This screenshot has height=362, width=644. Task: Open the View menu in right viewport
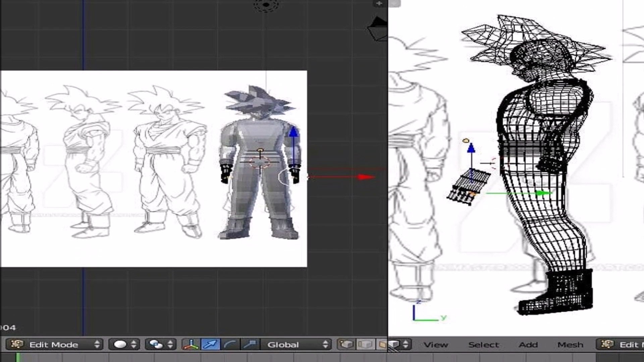[x=435, y=345]
